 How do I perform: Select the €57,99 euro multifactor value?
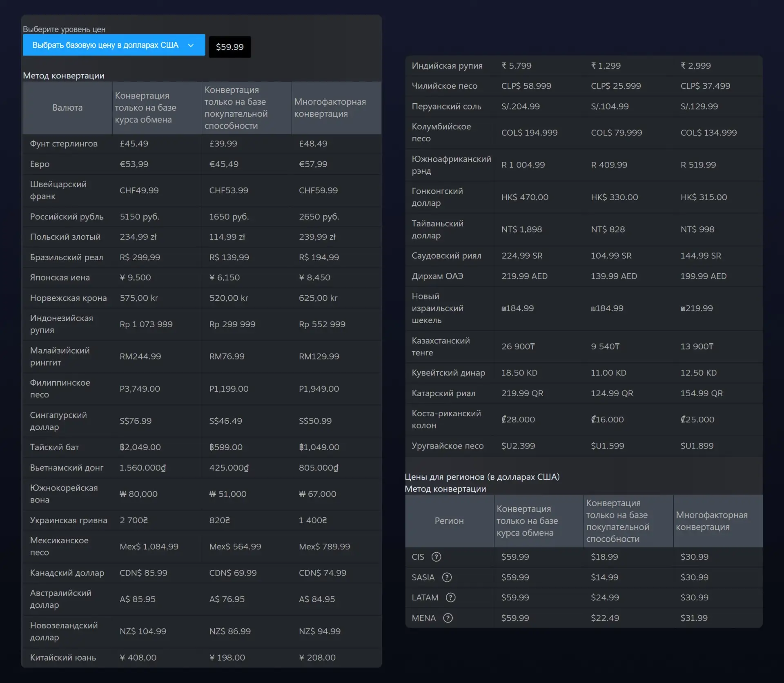tap(313, 164)
